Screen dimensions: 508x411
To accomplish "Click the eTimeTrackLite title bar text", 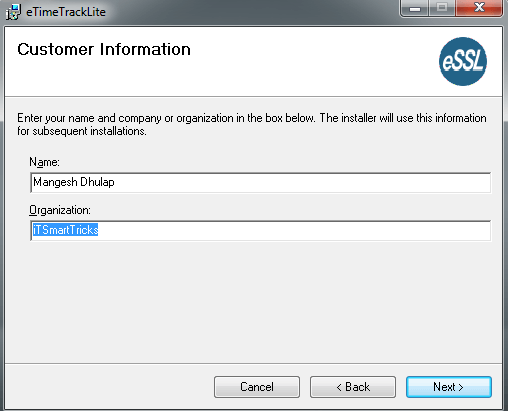I will pyautogui.click(x=66, y=12).
